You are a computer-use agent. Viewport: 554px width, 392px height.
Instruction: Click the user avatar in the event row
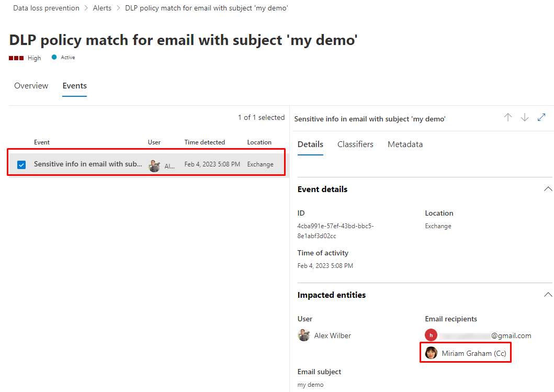[x=154, y=164]
